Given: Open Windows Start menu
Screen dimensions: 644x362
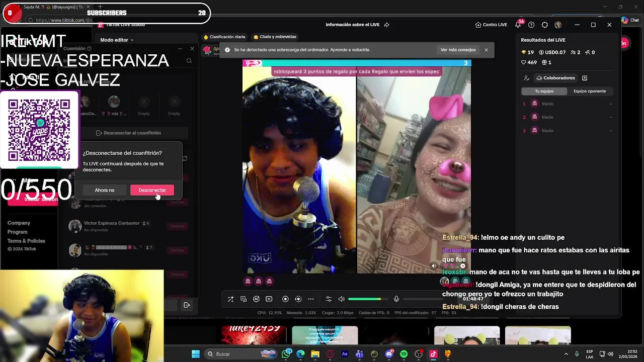Looking at the screenshot, I should pos(196,354).
